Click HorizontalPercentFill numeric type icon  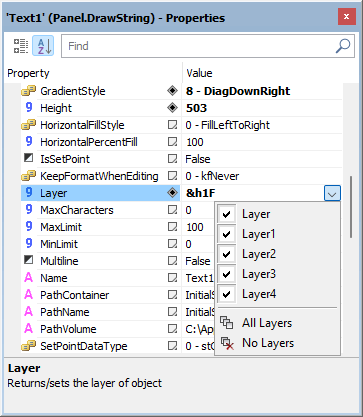click(29, 142)
